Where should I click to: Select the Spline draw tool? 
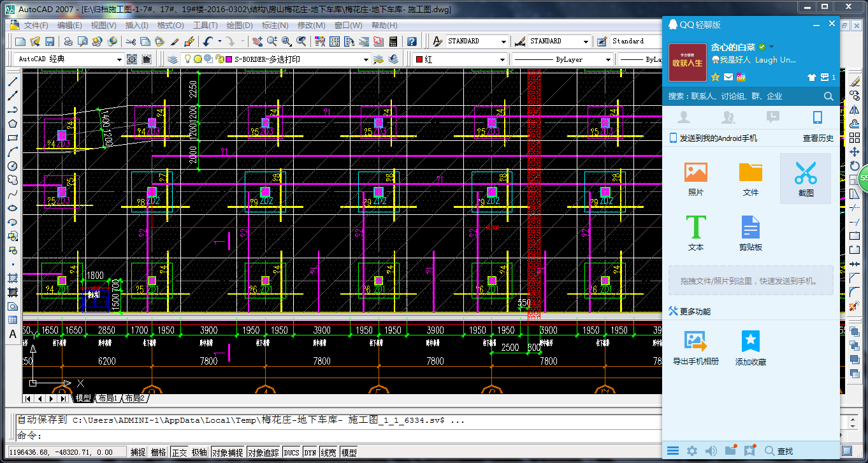pos(12,194)
